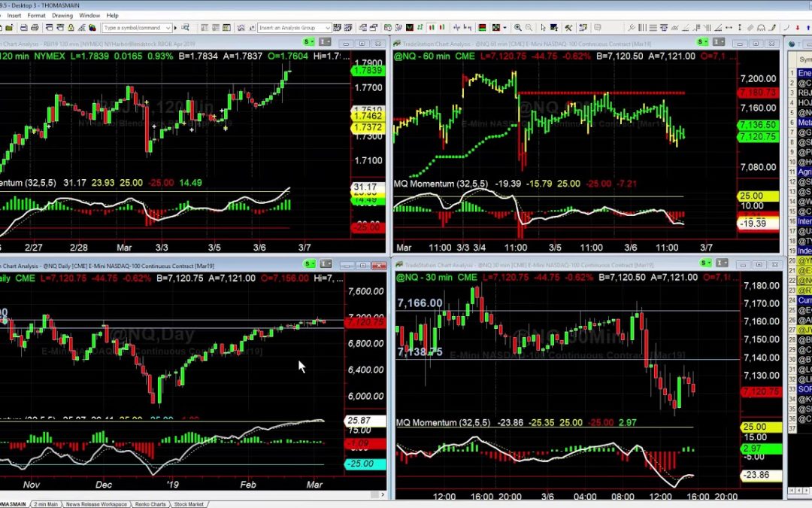Switch to the '2 min Main' workspace tab
812x508 pixels.
coord(46,503)
